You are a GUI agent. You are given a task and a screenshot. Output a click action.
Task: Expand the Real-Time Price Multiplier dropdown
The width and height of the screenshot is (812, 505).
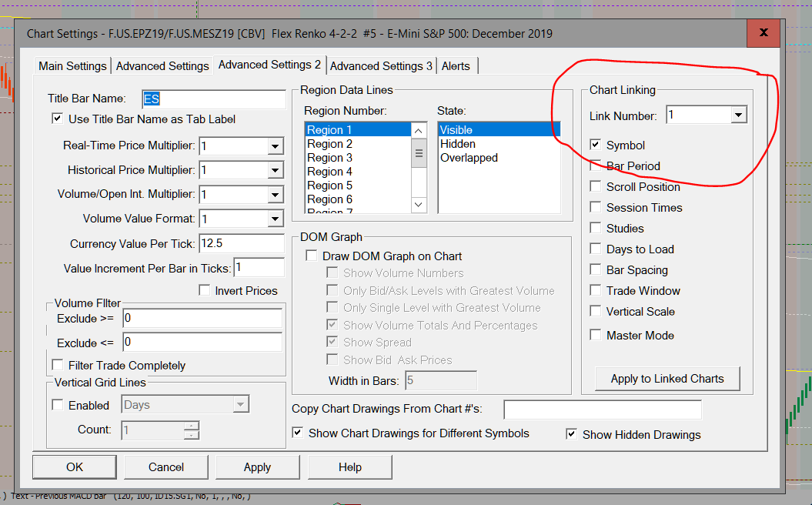(x=275, y=146)
